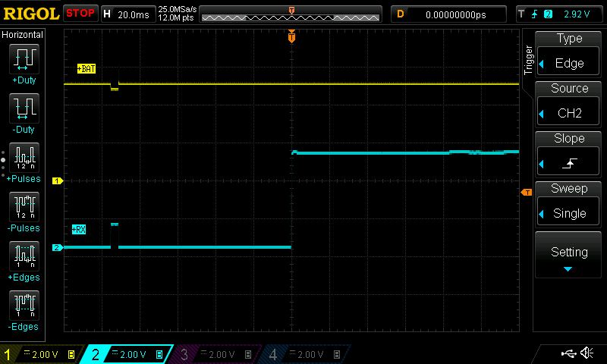
Task: Toggle channel 1 at bottom bar
Action: 39,354
